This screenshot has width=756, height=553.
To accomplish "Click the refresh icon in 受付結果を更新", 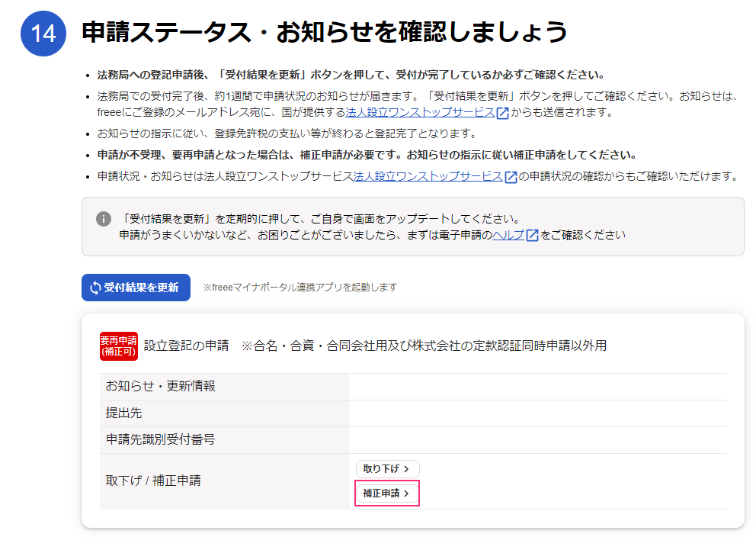I will pyautogui.click(x=95, y=288).
